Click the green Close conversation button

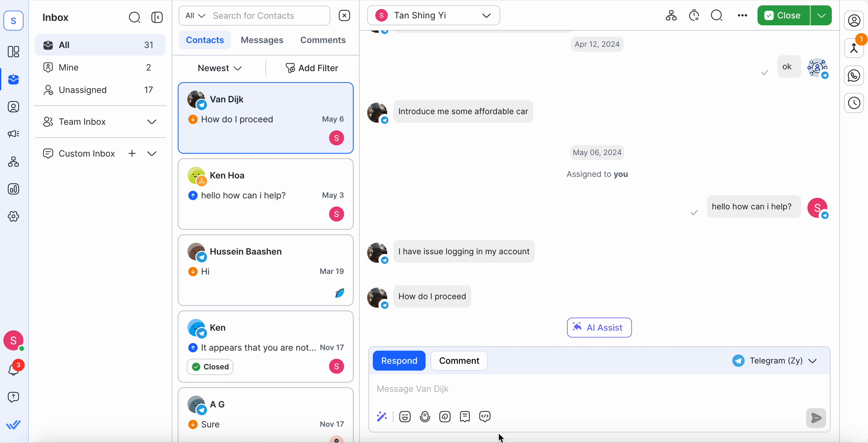[783, 16]
